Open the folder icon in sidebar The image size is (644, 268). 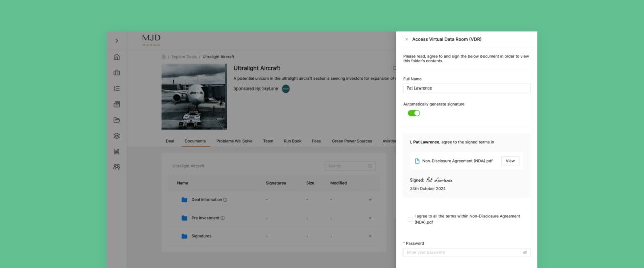point(117,120)
